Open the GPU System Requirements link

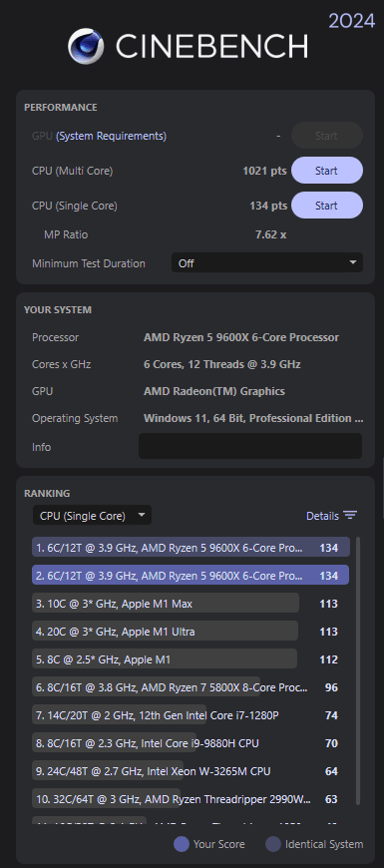(112, 136)
